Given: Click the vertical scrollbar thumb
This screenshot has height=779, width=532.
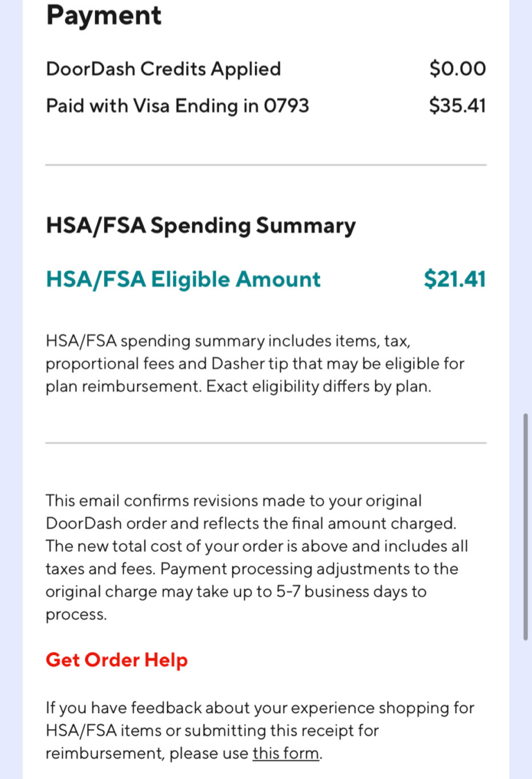Looking at the screenshot, I should click(526, 526).
